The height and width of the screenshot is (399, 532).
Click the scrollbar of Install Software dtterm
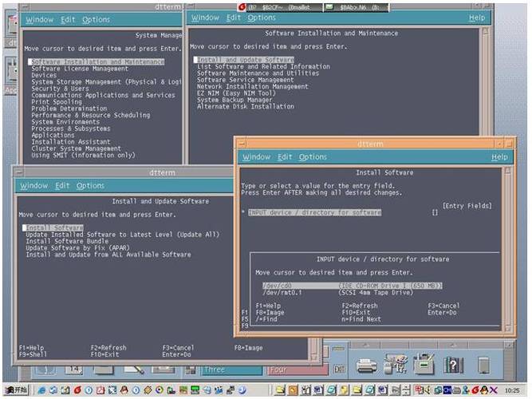(510, 247)
